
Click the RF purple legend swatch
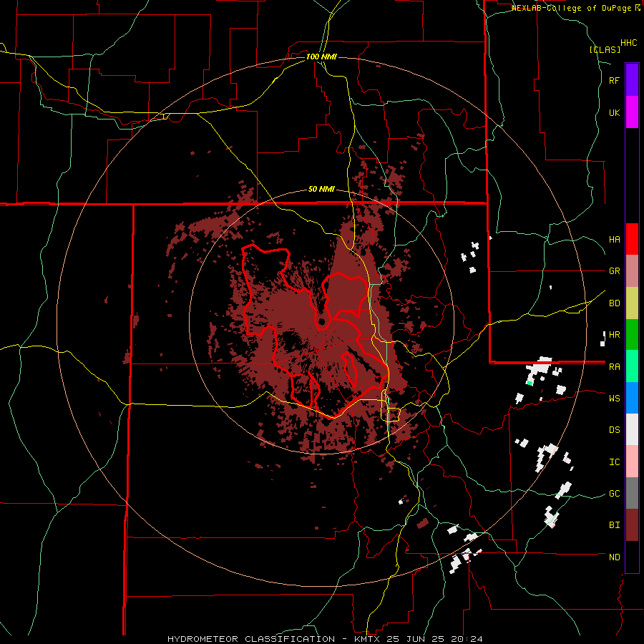[x=632, y=80]
